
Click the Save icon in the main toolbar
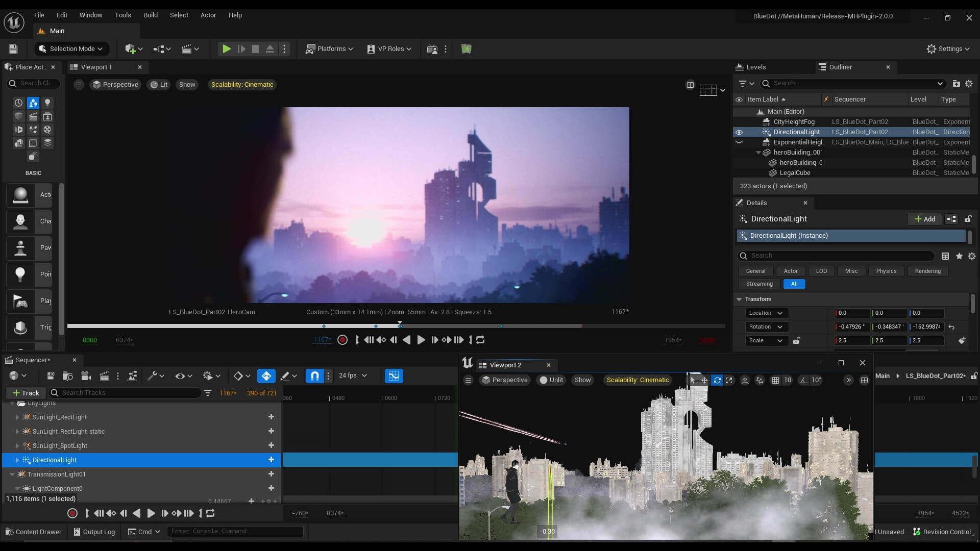(x=13, y=48)
